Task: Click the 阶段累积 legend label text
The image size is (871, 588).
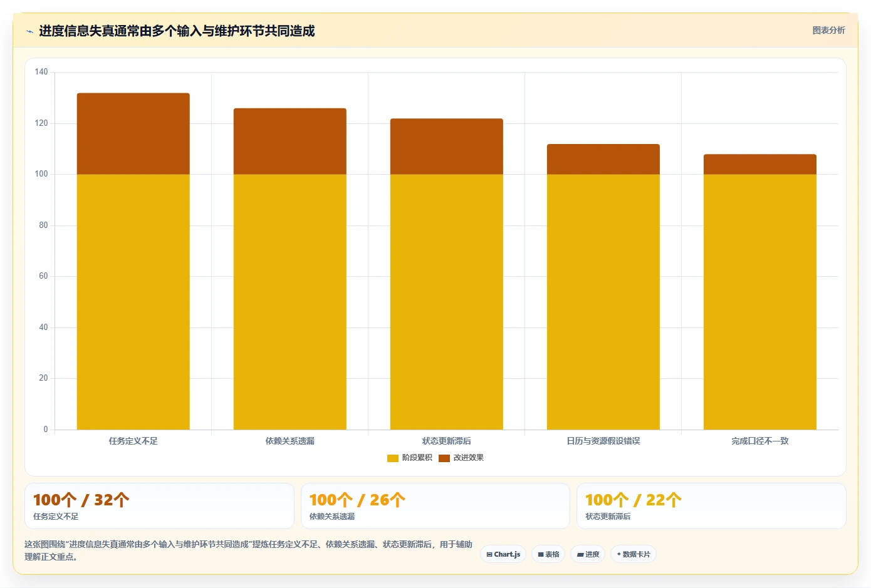Action: click(x=417, y=458)
